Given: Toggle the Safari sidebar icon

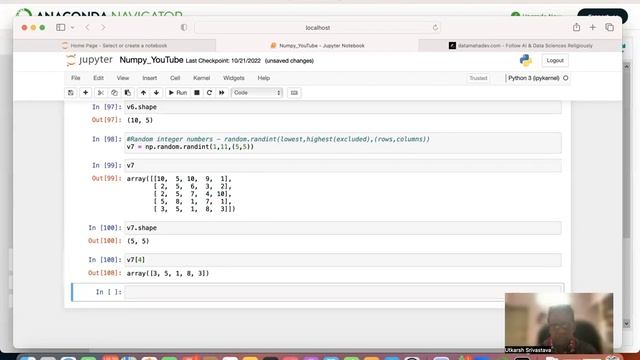Looking at the screenshot, I should point(61,27).
